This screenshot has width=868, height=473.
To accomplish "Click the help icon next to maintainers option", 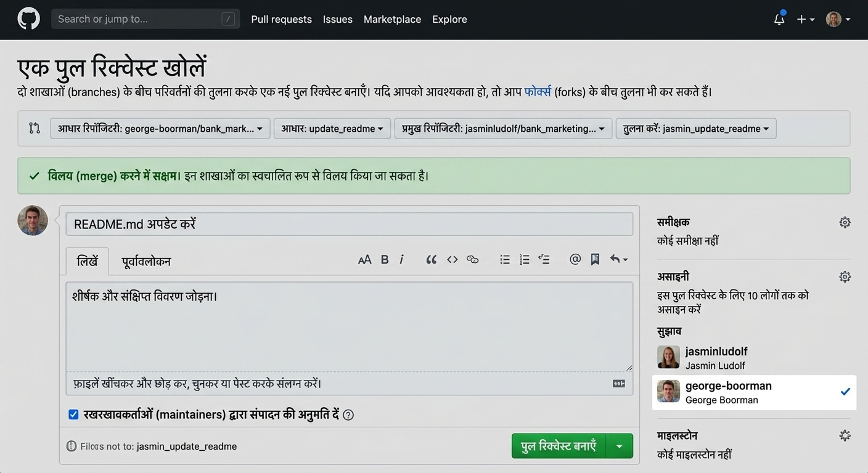I will [x=348, y=415].
